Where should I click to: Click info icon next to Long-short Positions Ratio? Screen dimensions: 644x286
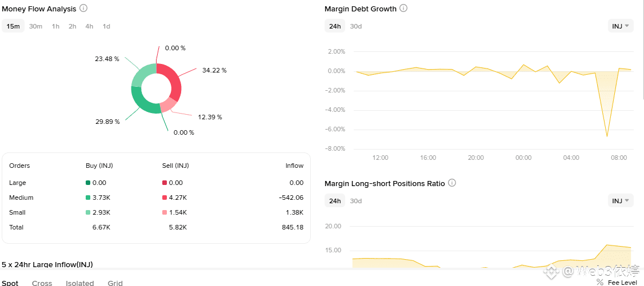pos(452,183)
